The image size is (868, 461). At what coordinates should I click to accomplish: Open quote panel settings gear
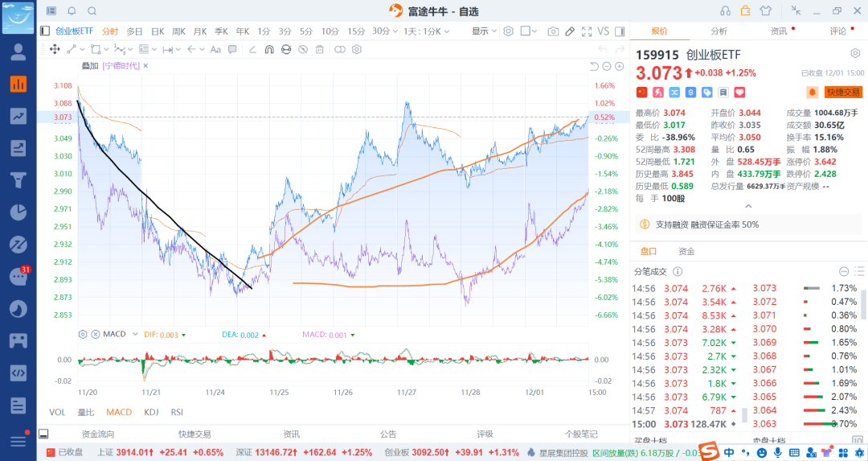[x=855, y=53]
